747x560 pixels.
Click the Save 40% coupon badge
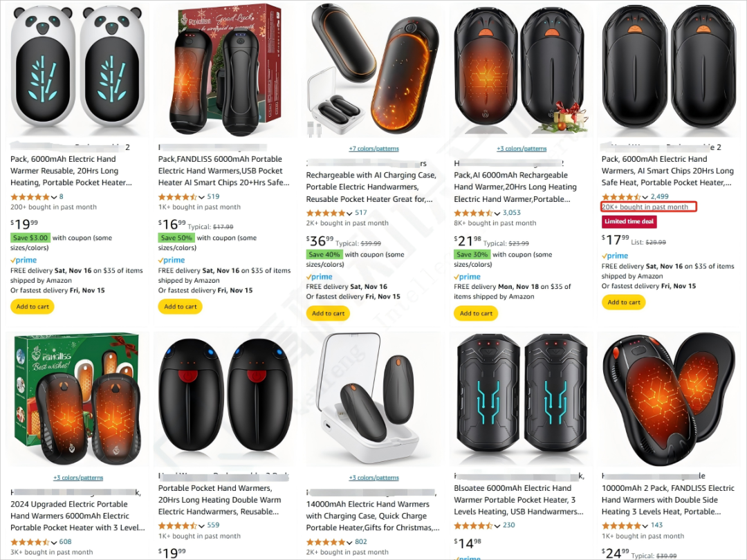tap(324, 254)
